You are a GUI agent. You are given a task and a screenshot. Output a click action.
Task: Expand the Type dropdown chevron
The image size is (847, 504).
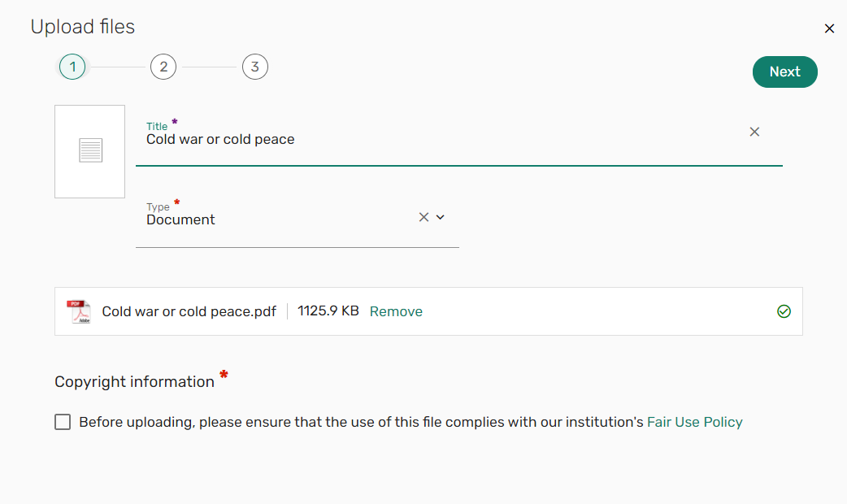click(x=441, y=217)
